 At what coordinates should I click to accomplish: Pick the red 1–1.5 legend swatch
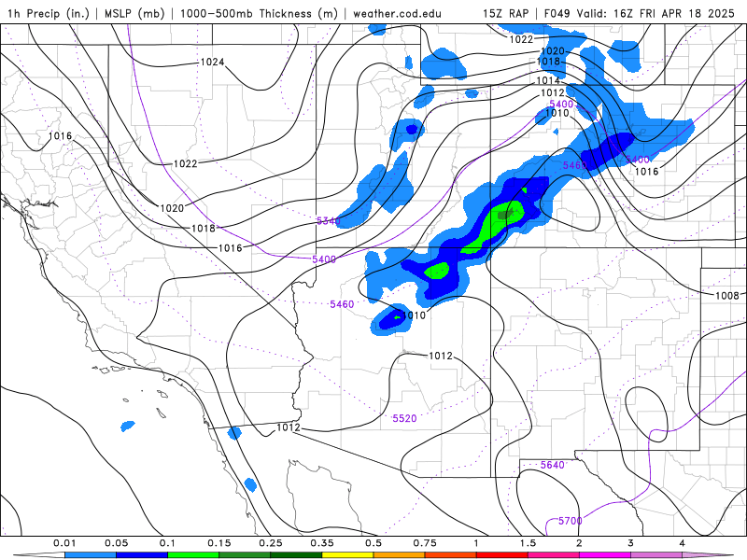click(502, 555)
